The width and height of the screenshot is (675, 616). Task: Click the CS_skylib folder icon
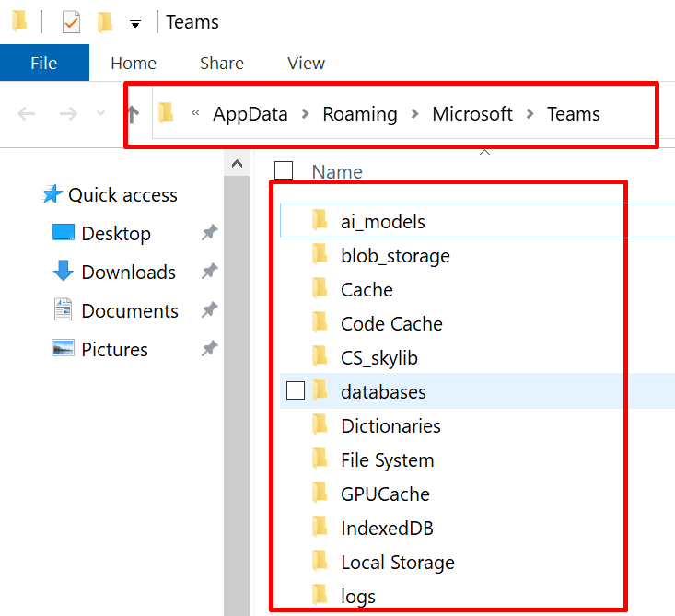[320, 355]
